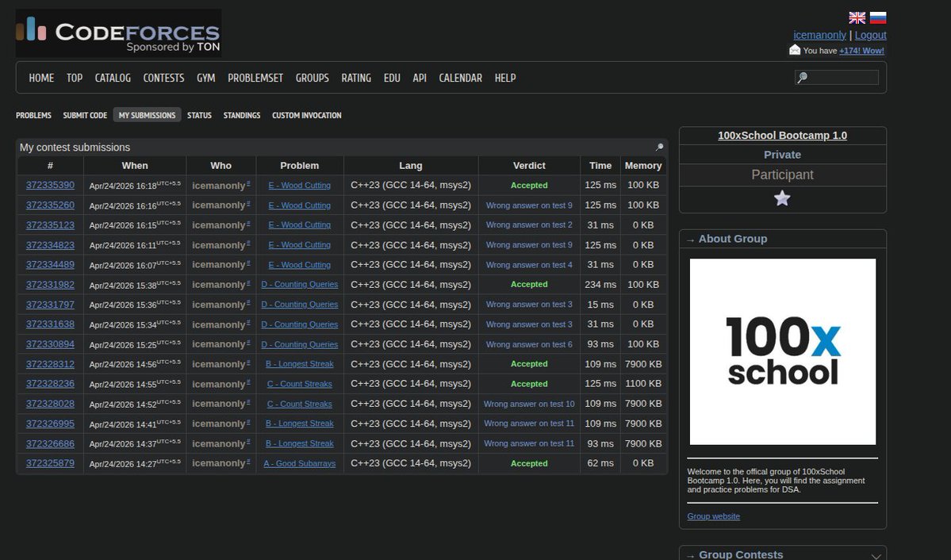Click 'Wrong answer on test 9' for submission 372335260
This screenshot has height=560, width=951.
pos(529,205)
